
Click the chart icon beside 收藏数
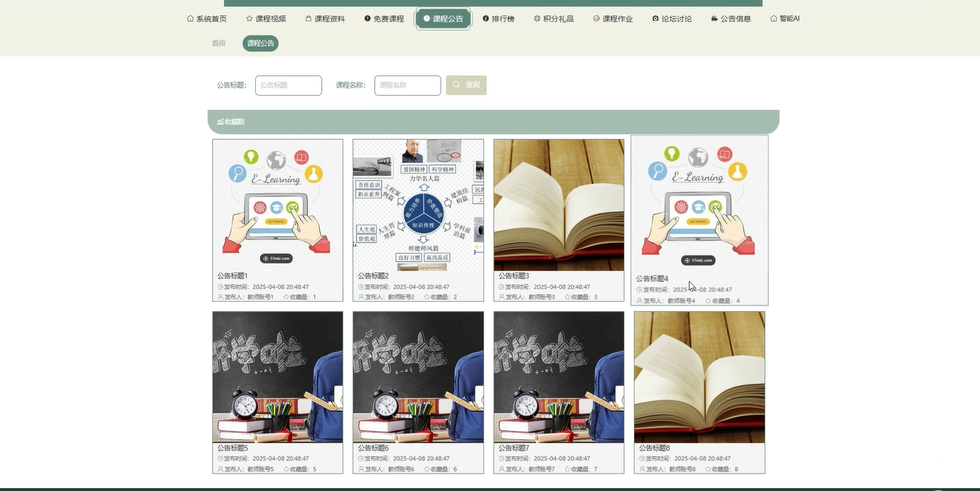[x=220, y=122]
